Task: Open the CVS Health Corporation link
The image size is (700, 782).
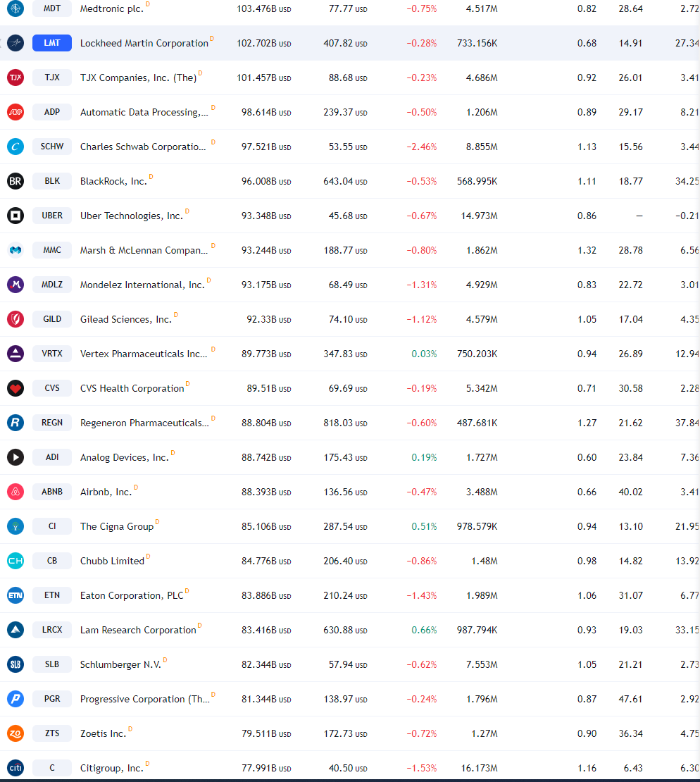Action: tap(132, 388)
